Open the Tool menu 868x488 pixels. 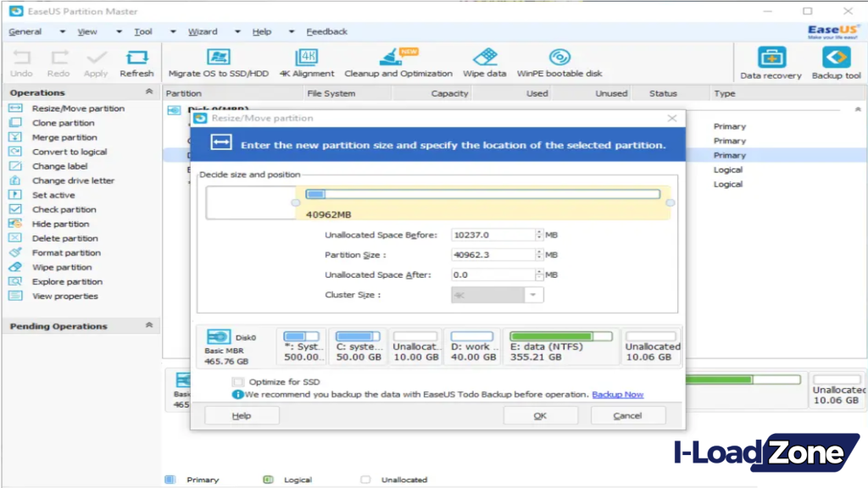tap(142, 31)
